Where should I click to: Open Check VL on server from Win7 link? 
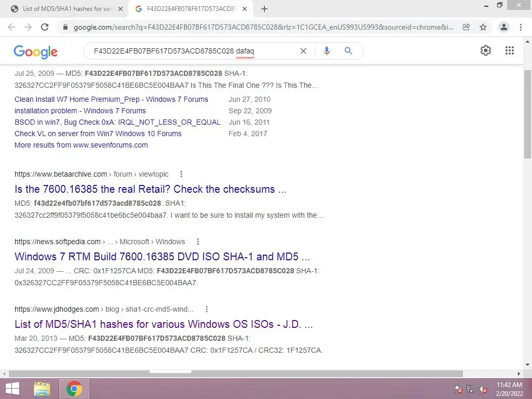coord(98,134)
